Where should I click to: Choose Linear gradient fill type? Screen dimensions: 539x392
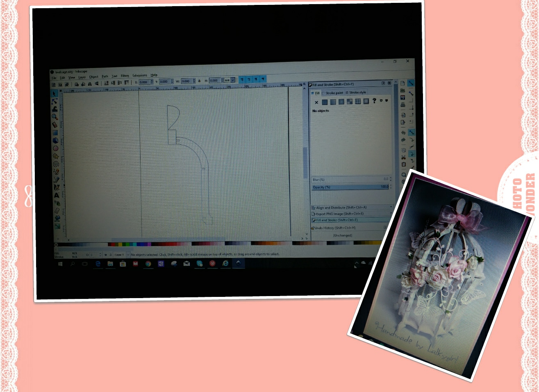(333, 102)
